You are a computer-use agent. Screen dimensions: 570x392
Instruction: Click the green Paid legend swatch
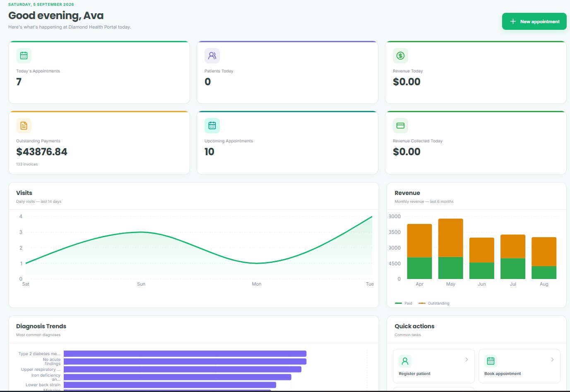pyautogui.click(x=398, y=303)
